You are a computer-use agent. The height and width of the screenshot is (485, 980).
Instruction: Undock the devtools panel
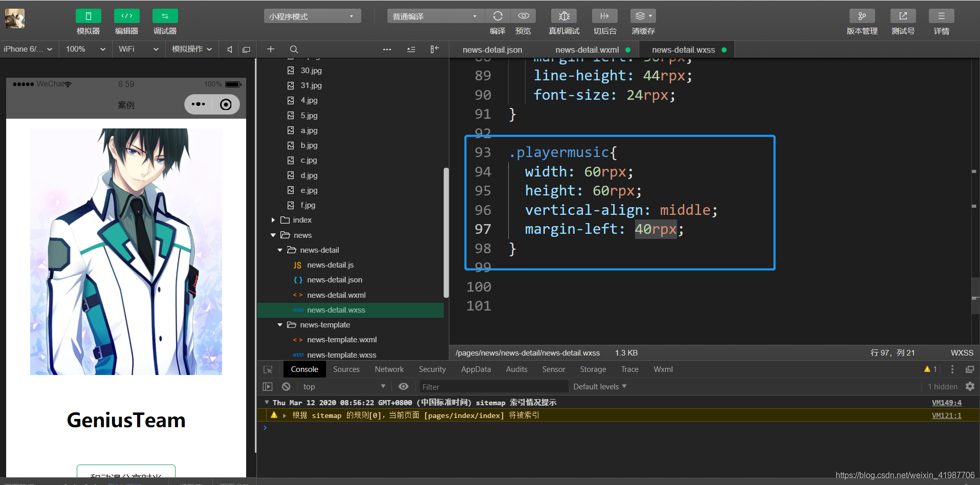click(970, 369)
